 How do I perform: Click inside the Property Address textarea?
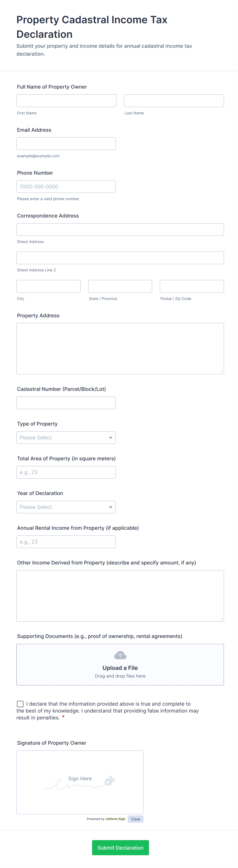tap(120, 348)
